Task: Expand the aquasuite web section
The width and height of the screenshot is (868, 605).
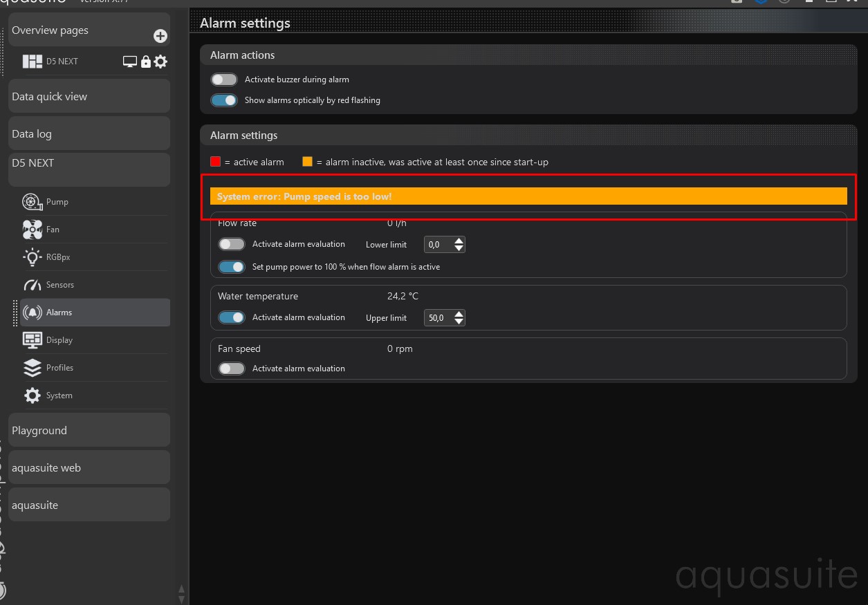Action: coord(89,467)
